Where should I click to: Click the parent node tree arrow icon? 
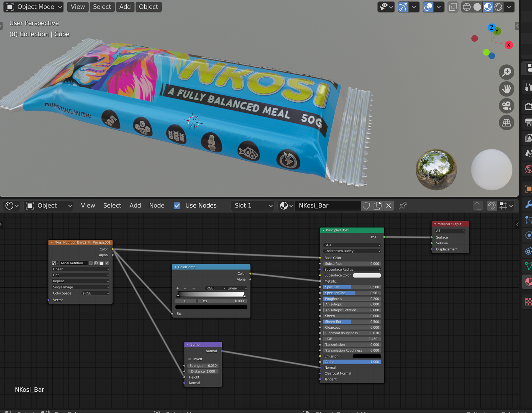(477, 206)
